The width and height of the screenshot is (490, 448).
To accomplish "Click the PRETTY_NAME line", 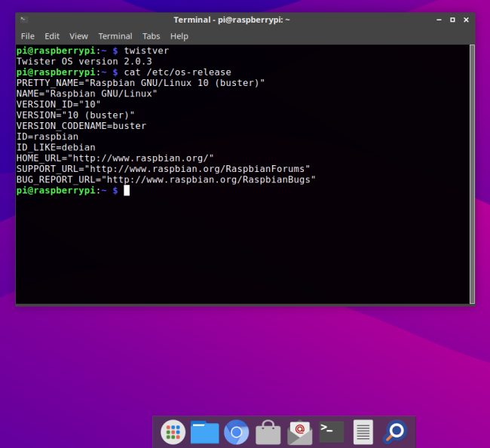I will [140, 83].
